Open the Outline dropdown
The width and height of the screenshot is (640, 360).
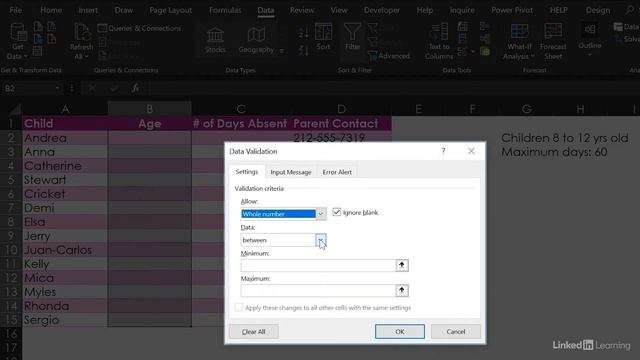590,40
